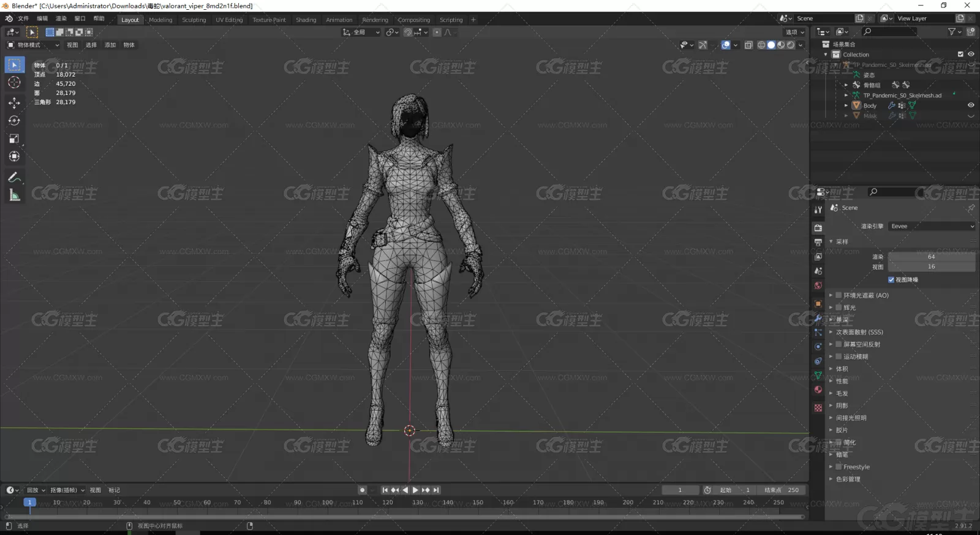This screenshot has height=535, width=980.
Task: Toggle snapping magnet in viewport header
Action: coord(408,32)
